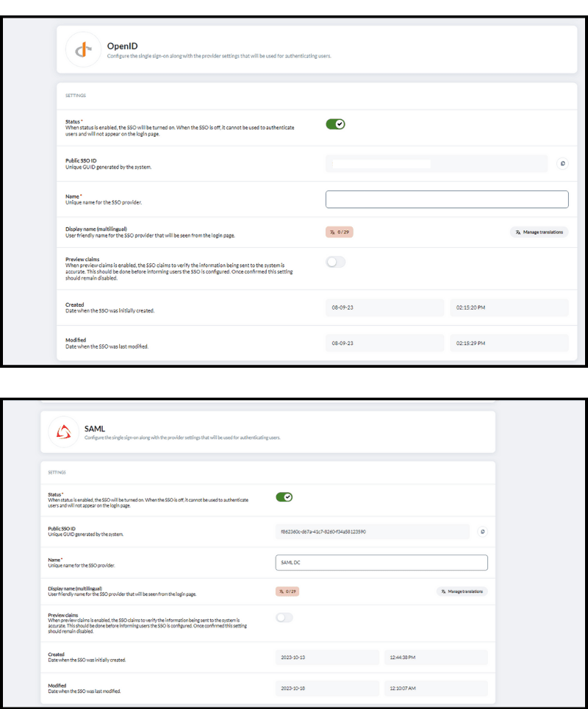The height and width of the screenshot is (709, 588).
Task: Click SAML Created date 2023-10-13
Action: click(x=327, y=658)
